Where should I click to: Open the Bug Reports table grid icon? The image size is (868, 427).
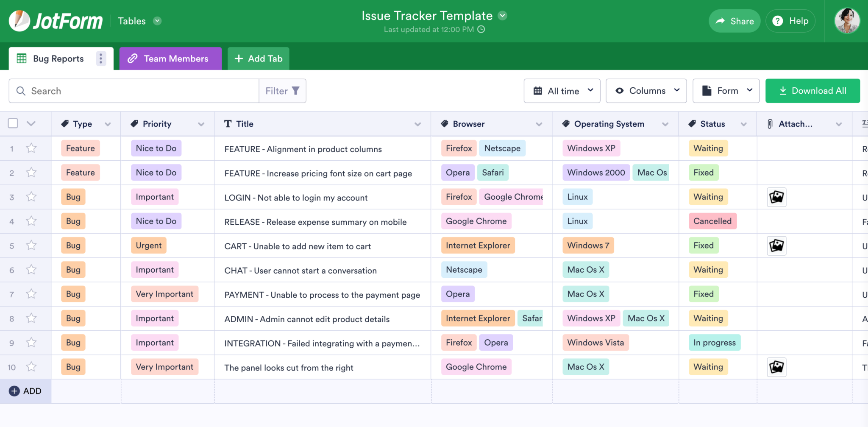22,59
